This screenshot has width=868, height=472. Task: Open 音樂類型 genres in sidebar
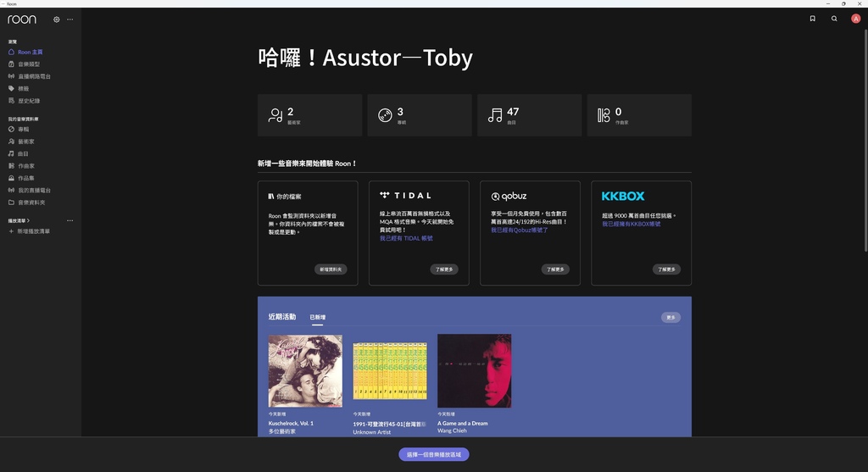29,64
